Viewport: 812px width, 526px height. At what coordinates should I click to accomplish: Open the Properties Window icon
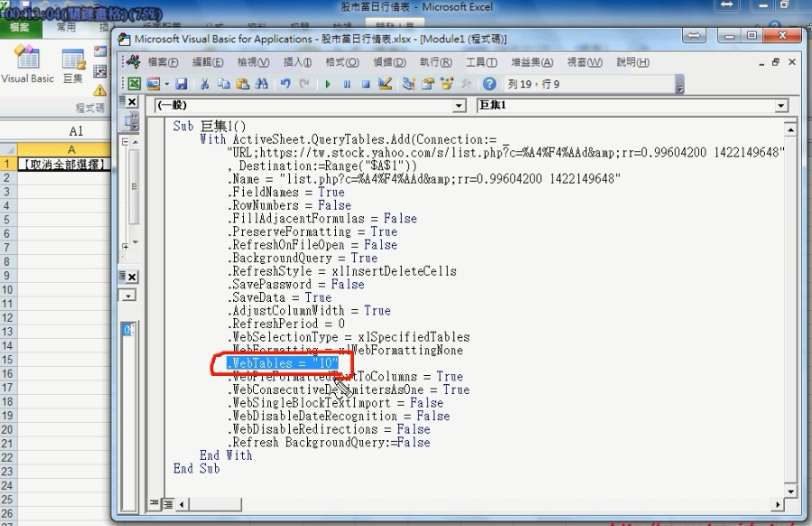[428, 84]
